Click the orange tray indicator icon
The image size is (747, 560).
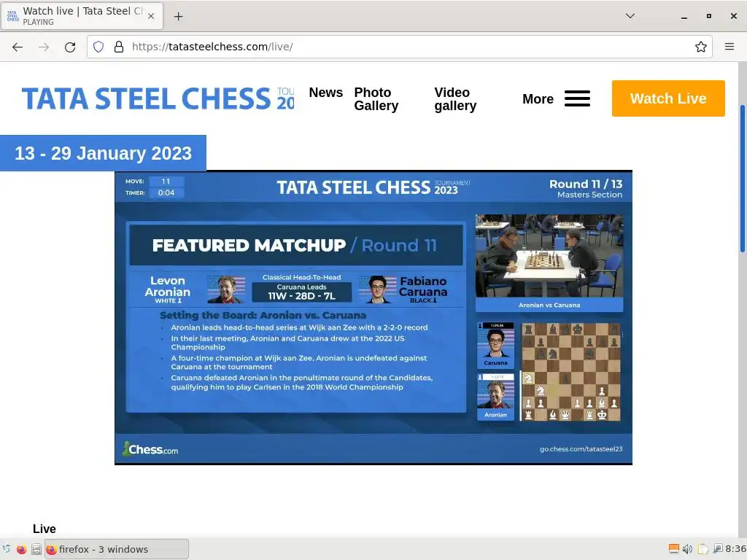pyautogui.click(x=673, y=549)
